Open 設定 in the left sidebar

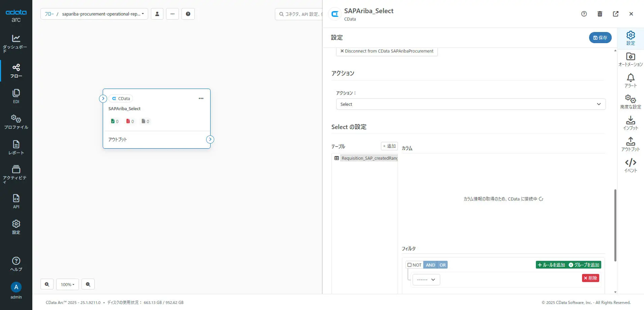click(16, 227)
